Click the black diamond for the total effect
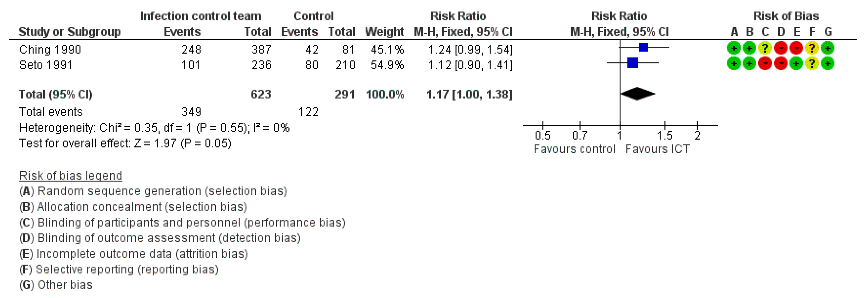The width and height of the screenshot is (868, 298). pos(637,94)
